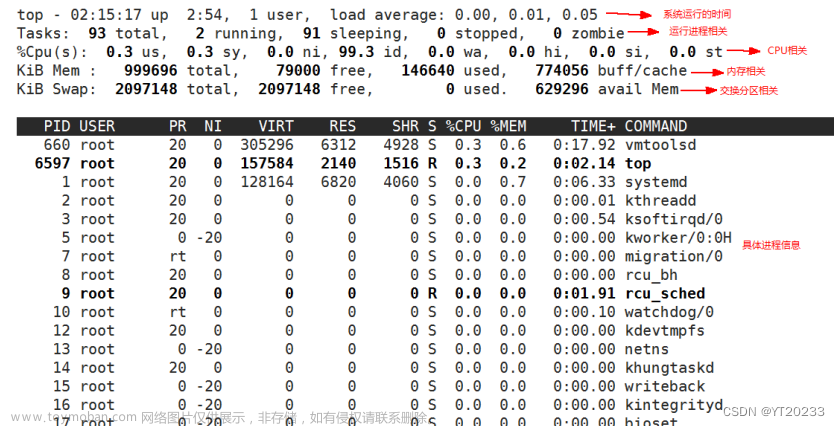Screen dimensions: 840x426
Task: Click the buff/cache value 774056
Action: 562,70
